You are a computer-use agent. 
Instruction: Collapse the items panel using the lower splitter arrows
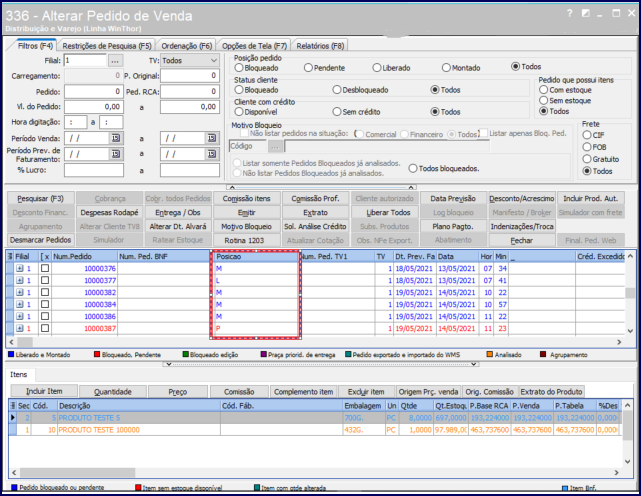point(320,364)
